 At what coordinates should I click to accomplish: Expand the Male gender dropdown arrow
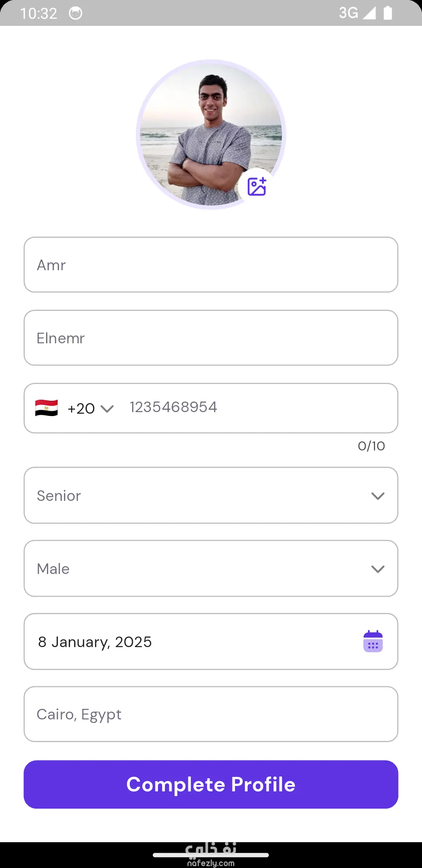coord(377,569)
